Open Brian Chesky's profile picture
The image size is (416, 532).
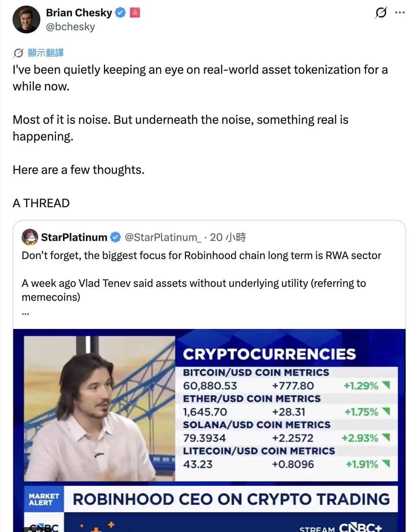coord(26,19)
